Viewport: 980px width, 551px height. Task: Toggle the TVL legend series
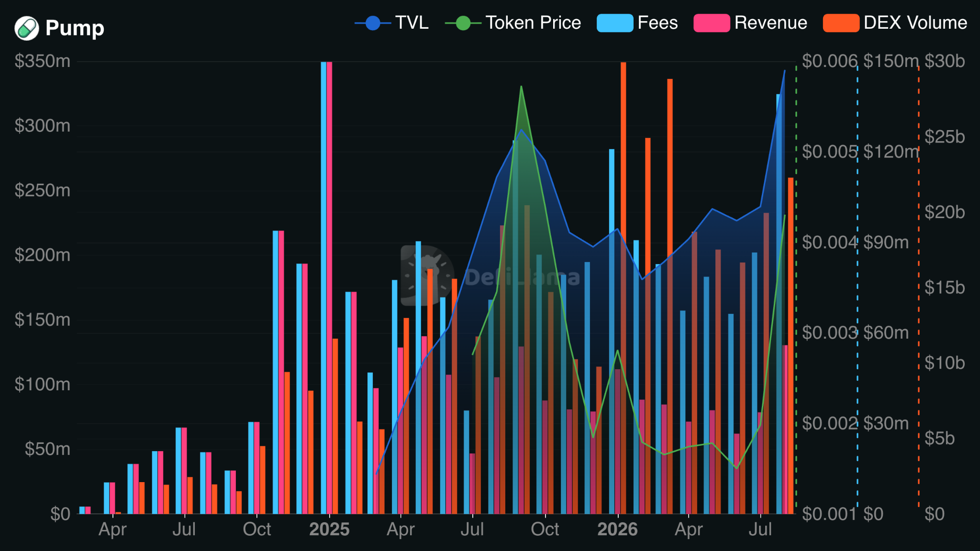[x=391, y=22]
